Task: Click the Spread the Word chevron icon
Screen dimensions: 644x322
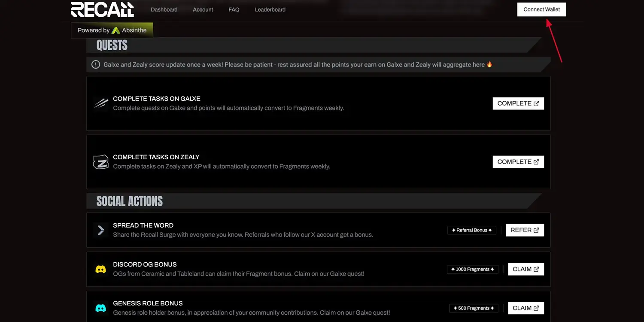Action: pos(101,230)
